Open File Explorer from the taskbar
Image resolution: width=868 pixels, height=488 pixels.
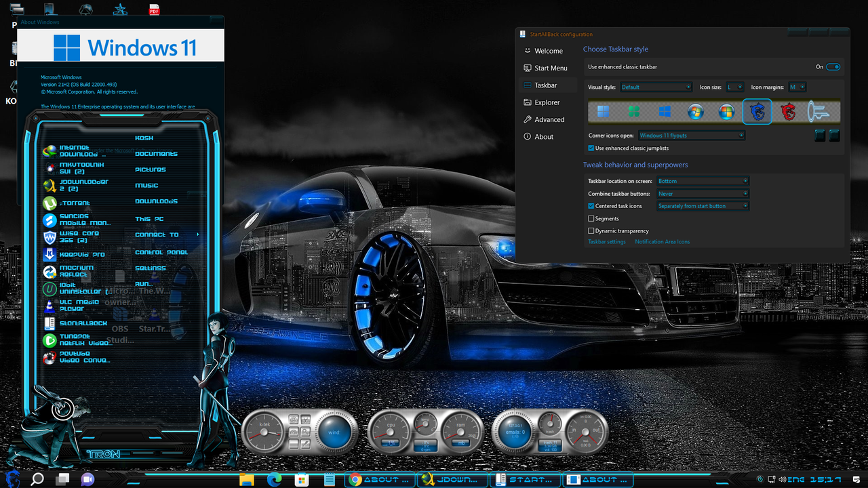(247, 480)
